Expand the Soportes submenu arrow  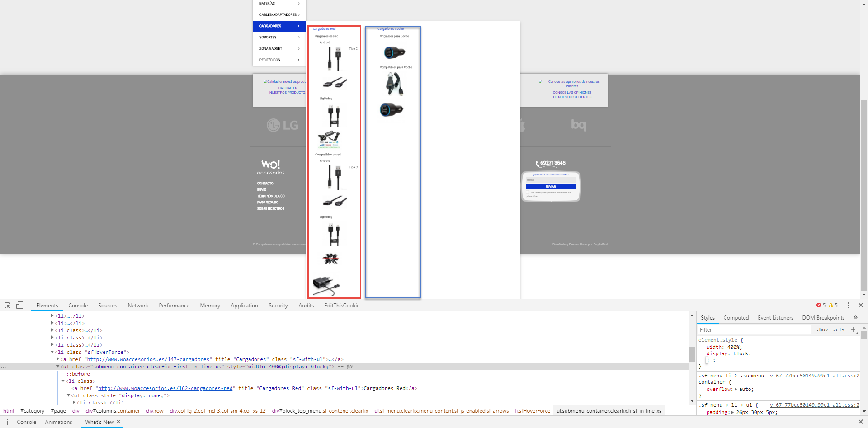(x=299, y=38)
